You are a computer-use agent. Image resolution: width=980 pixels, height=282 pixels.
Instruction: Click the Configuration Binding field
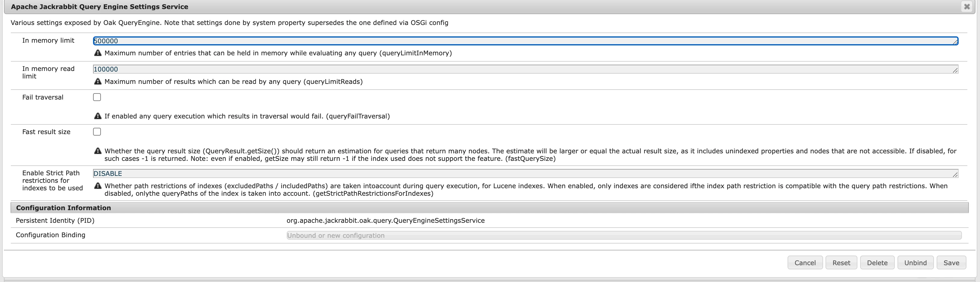pos(624,235)
